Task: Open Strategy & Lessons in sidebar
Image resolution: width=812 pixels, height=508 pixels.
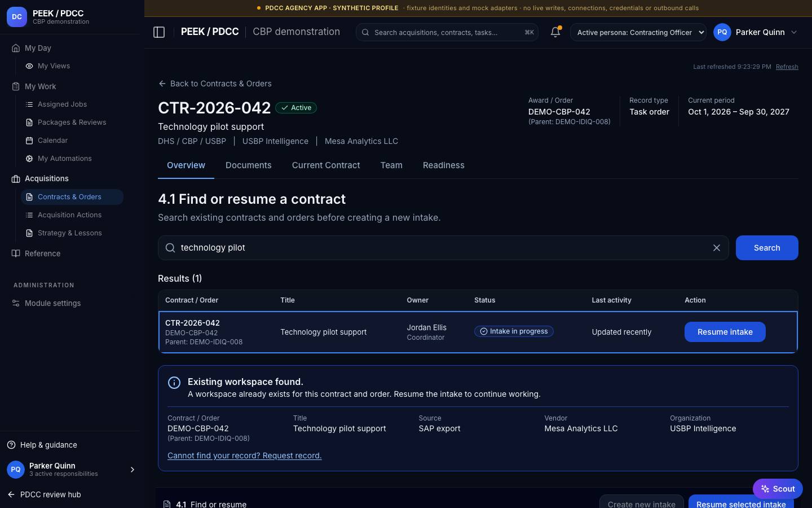Action: [x=72, y=233]
